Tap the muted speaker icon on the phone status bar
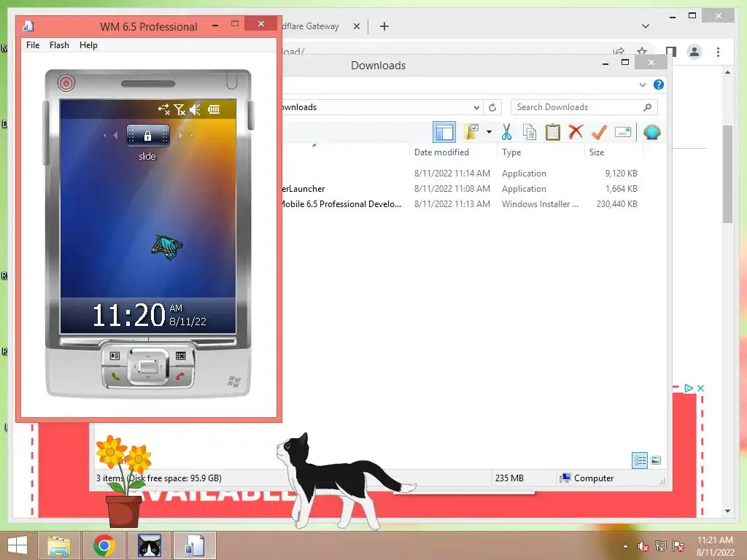 coord(195,109)
